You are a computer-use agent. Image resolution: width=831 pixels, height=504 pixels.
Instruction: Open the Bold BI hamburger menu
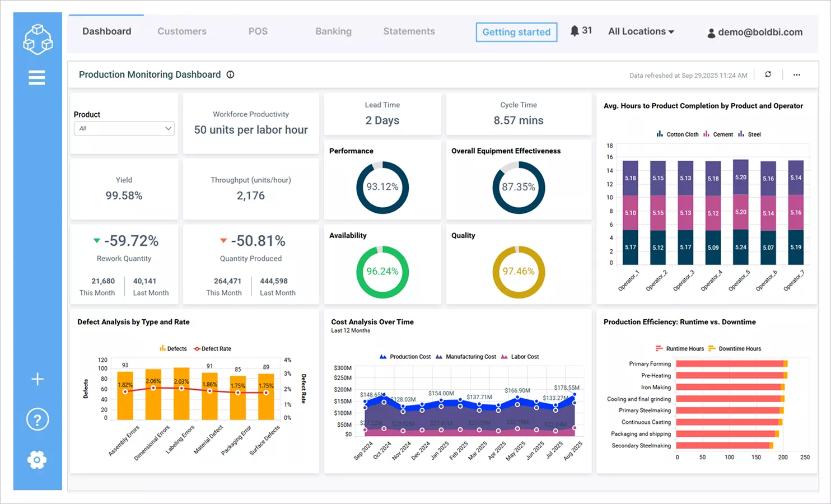point(36,77)
